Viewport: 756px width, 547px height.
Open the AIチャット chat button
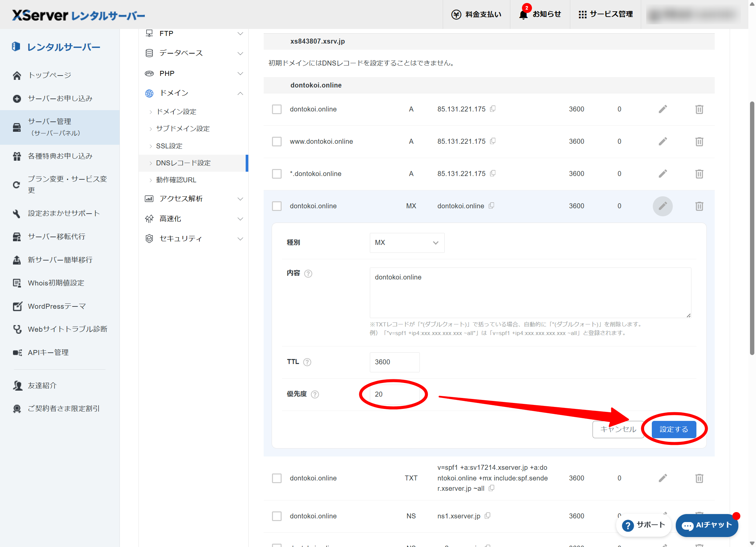pos(707,525)
